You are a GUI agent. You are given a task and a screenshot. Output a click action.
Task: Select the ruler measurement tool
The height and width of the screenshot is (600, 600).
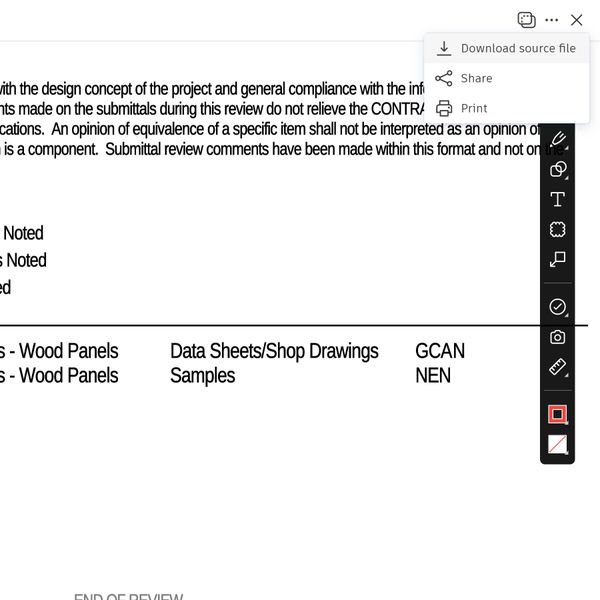(x=558, y=367)
